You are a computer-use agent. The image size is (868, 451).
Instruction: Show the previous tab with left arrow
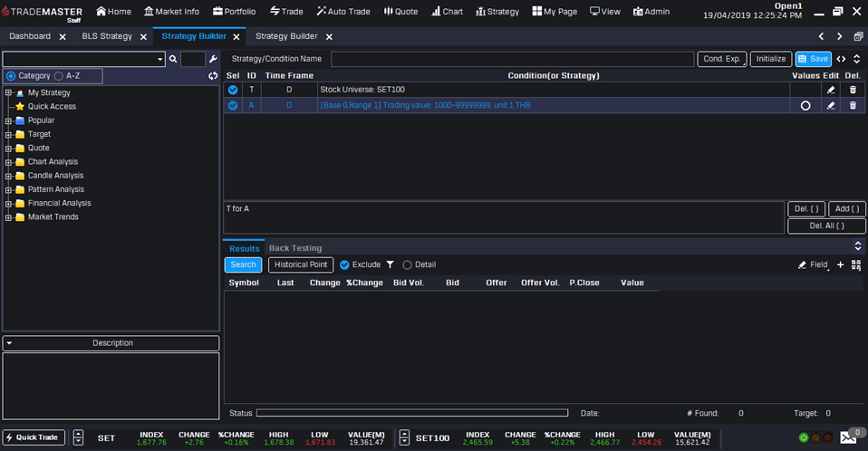pyautogui.click(x=822, y=36)
